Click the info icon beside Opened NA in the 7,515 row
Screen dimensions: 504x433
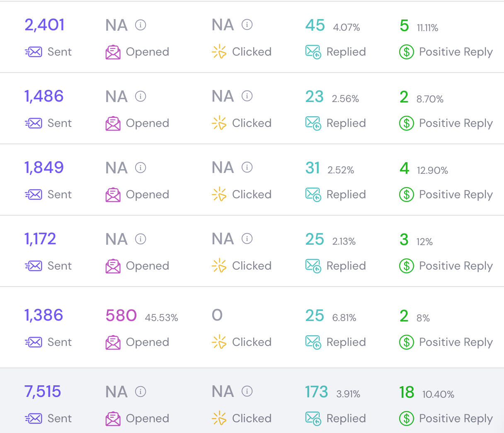point(141,392)
